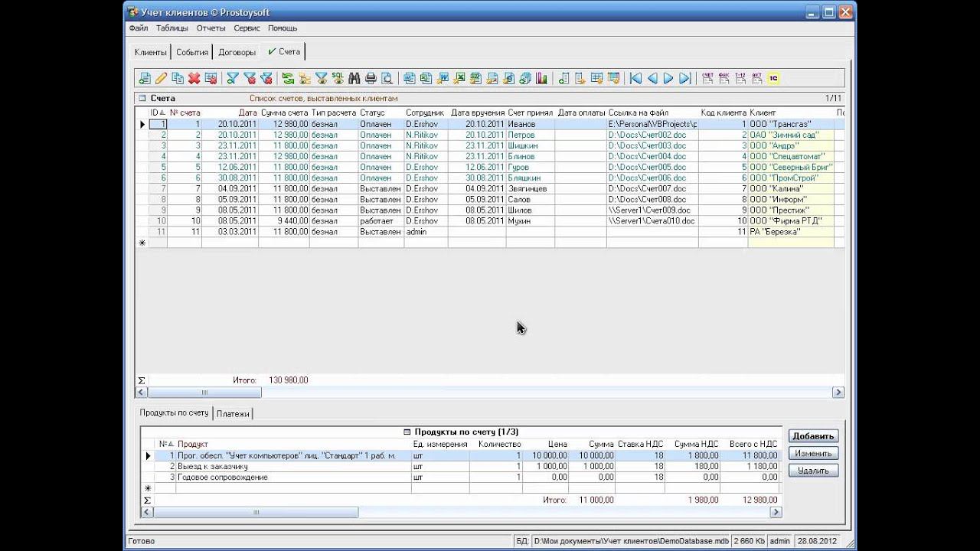Collapse the Продукты по счету grid
This screenshot has height=551, width=980.
point(407,432)
